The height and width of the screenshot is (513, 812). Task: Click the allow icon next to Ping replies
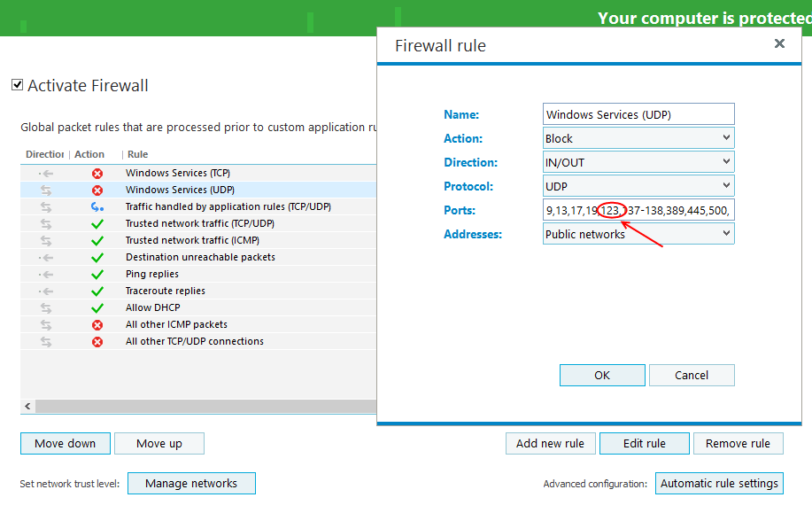coord(97,274)
